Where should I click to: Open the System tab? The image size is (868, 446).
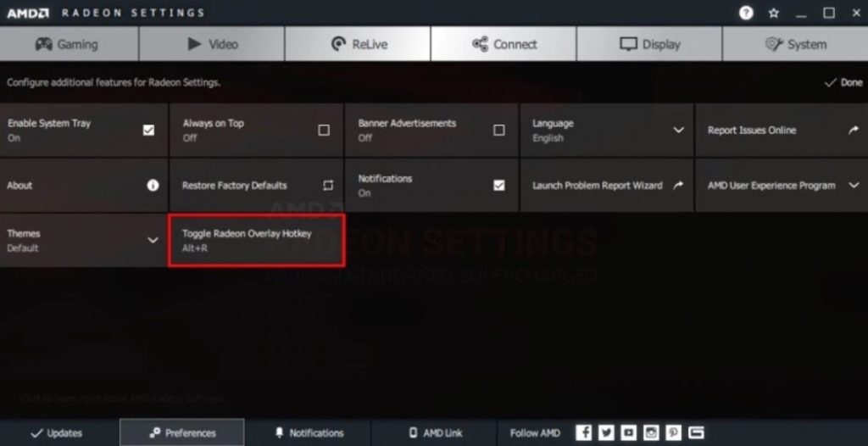pos(795,44)
